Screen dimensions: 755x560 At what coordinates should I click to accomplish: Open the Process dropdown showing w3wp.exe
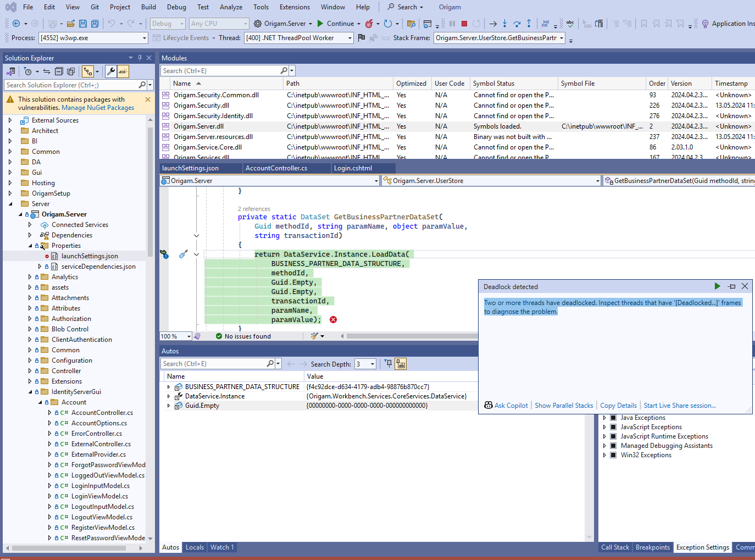point(145,38)
